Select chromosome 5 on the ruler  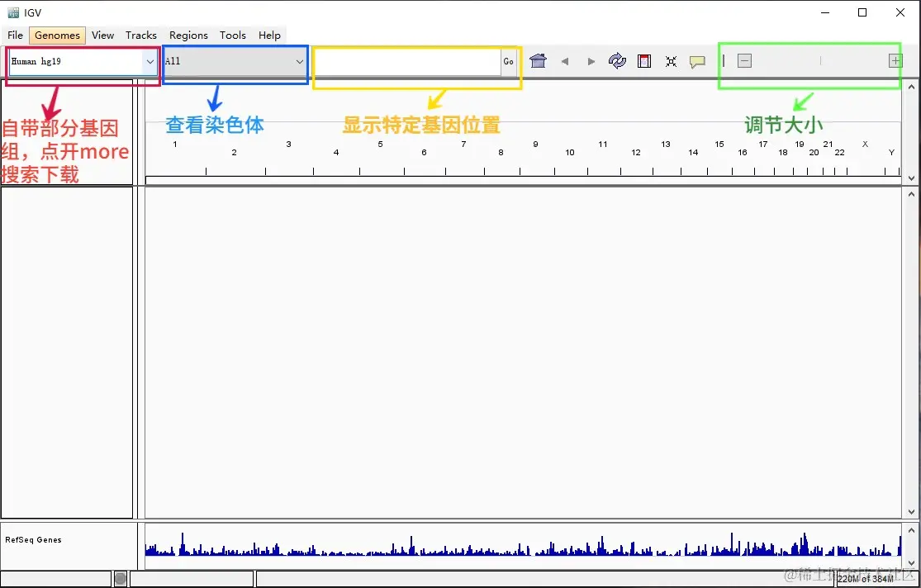coord(381,144)
